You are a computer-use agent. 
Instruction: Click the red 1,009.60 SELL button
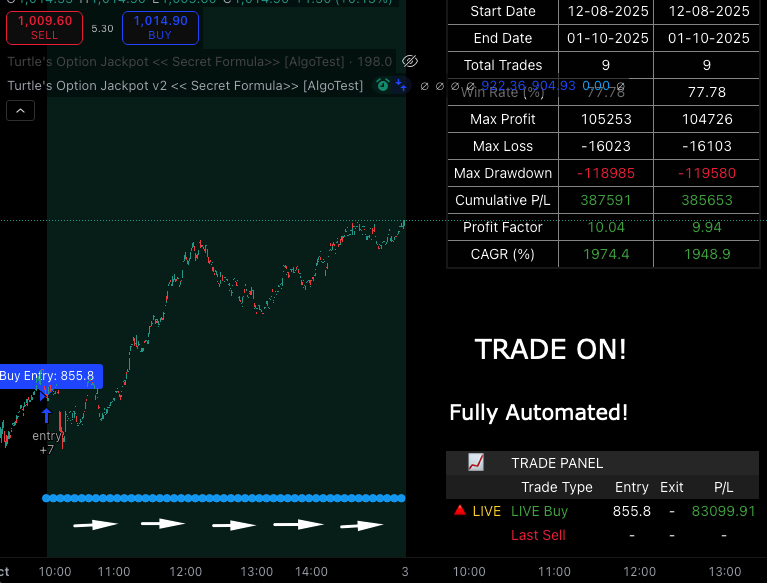point(45,28)
